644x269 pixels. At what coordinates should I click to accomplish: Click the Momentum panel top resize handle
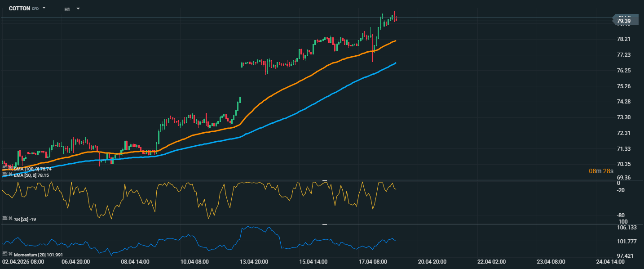[325, 224]
